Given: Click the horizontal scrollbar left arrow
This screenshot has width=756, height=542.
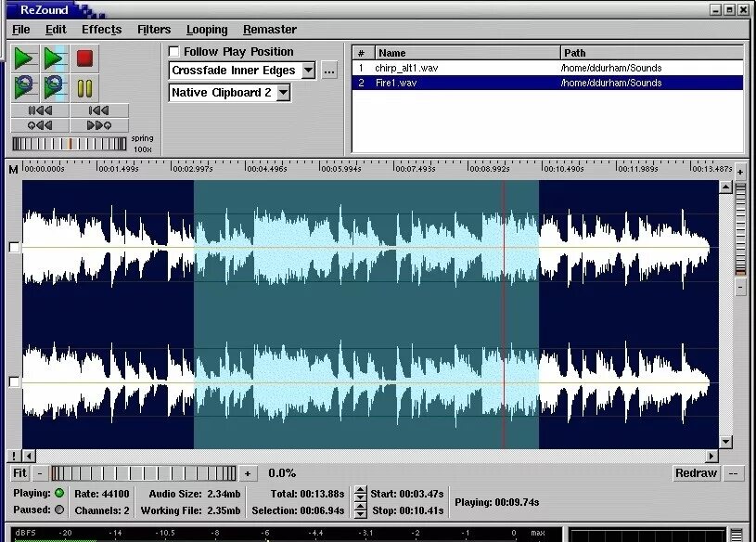Looking at the screenshot, I should point(29,456).
